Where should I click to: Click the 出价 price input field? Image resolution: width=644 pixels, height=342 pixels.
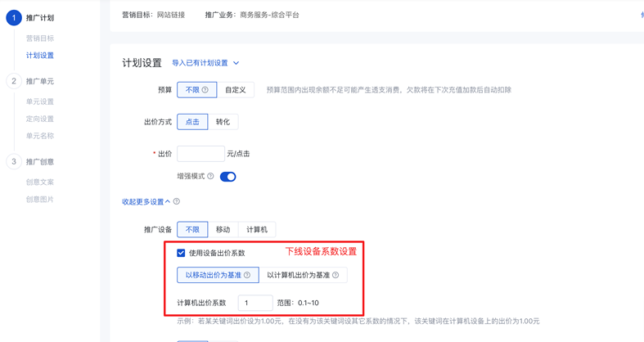point(200,154)
